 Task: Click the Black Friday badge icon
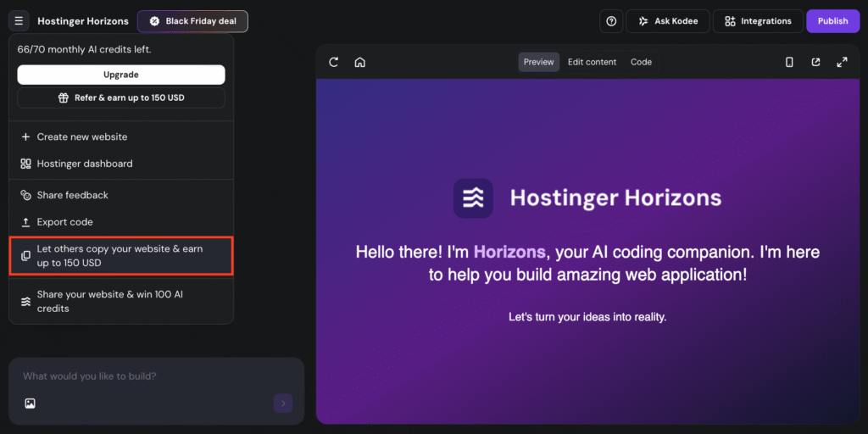154,21
